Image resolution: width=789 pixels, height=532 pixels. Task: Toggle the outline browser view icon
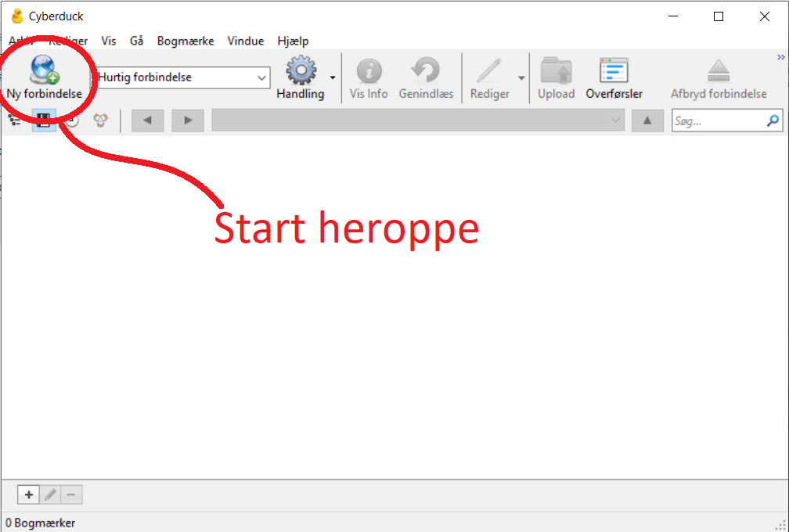tap(15, 120)
